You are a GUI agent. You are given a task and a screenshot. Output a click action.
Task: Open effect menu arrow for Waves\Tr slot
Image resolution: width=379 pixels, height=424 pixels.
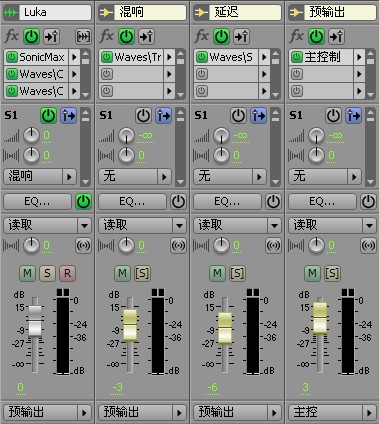coord(169,57)
